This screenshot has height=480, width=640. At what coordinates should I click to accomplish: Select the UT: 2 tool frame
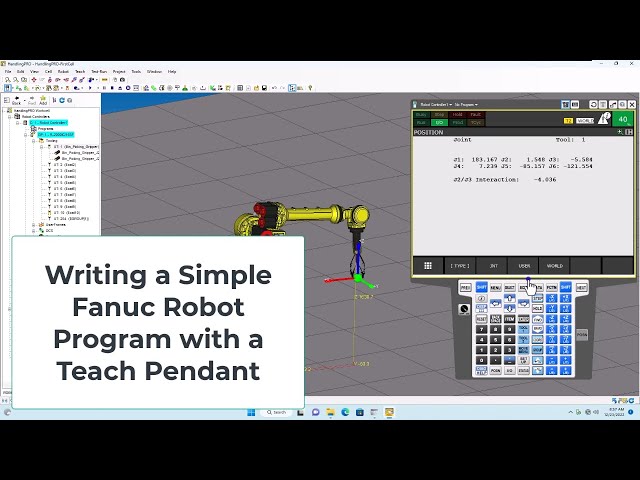64,165
